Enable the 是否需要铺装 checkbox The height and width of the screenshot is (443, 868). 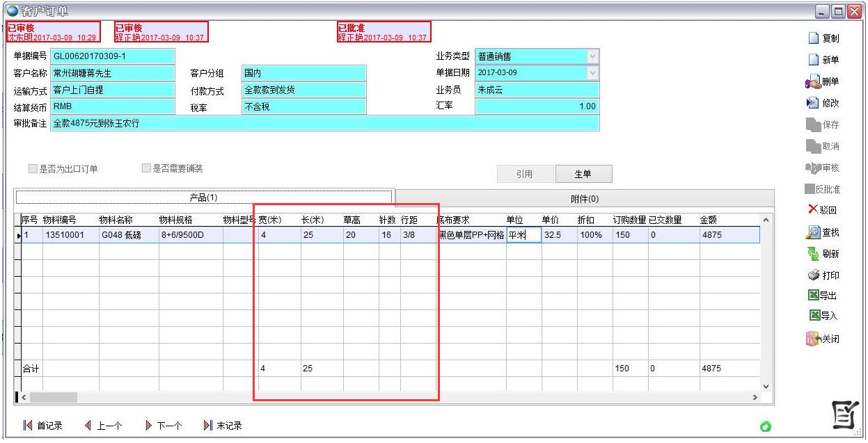click(x=146, y=168)
